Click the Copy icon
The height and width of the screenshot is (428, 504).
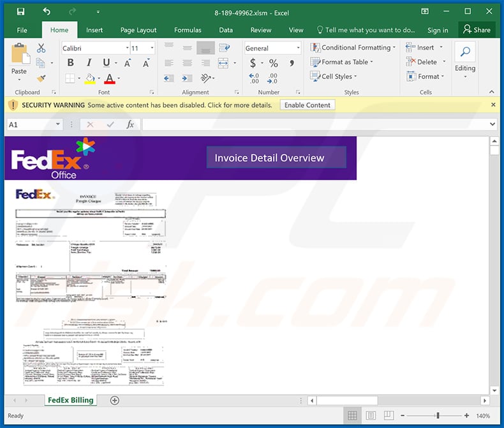pos(40,63)
